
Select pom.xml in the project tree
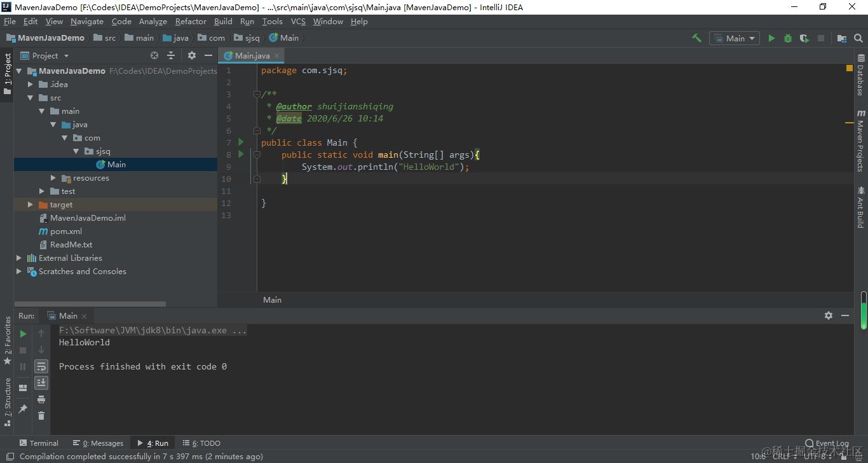[60, 231]
